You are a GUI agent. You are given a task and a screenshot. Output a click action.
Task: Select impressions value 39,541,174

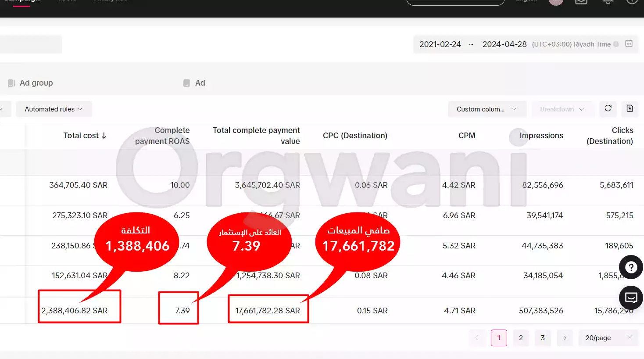coord(545,215)
